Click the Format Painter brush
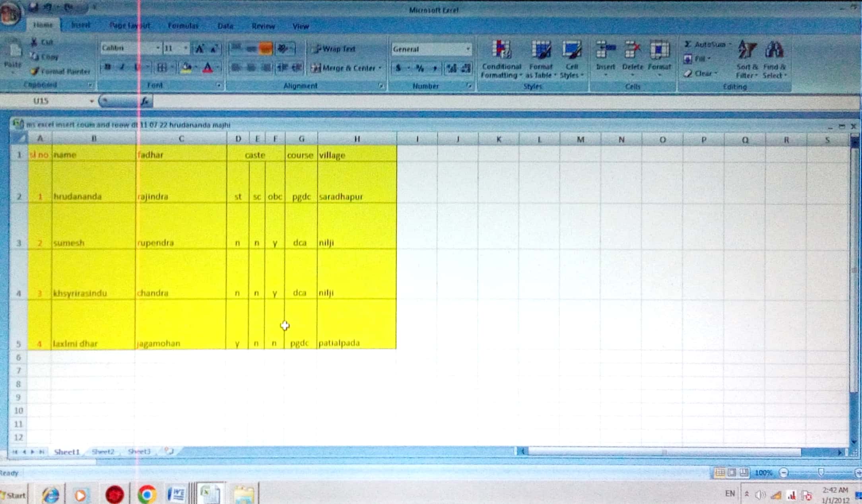 pyautogui.click(x=35, y=72)
